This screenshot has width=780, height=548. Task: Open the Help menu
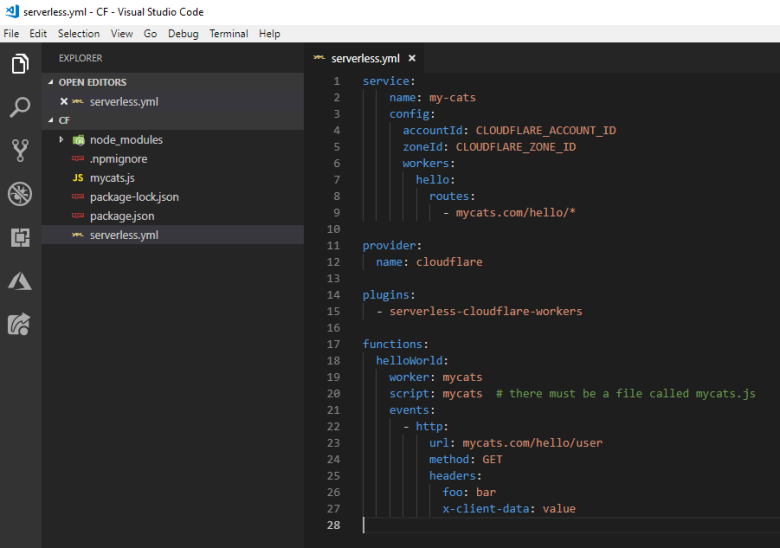click(269, 33)
